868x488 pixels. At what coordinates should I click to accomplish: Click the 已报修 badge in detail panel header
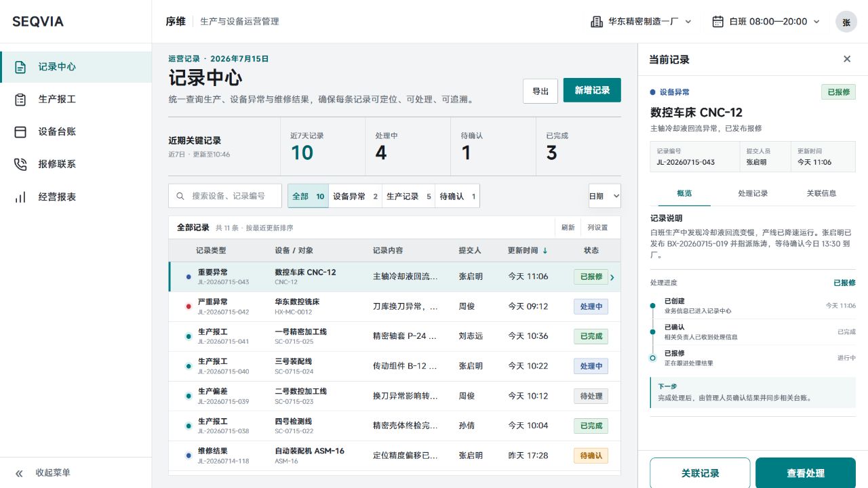pyautogui.click(x=838, y=92)
